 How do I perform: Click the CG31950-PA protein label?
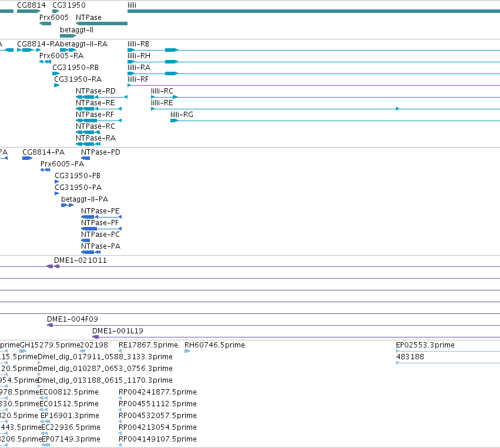[x=78, y=188]
